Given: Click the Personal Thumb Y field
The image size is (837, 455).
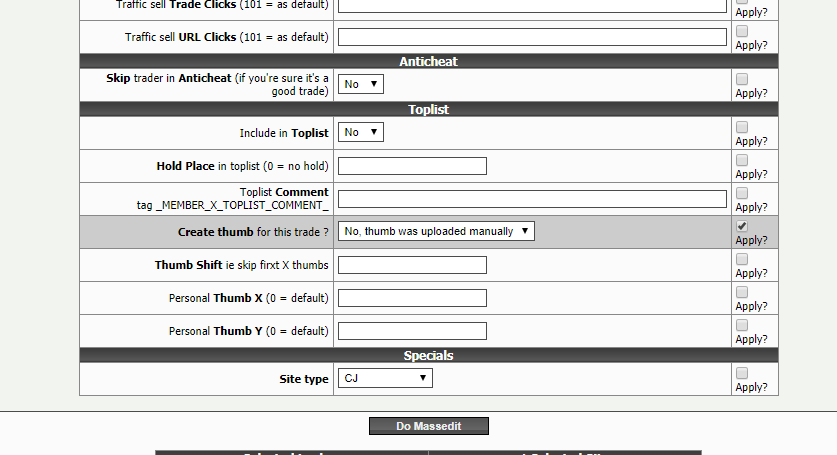Looking at the screenshot, I should tap(412, 331).
